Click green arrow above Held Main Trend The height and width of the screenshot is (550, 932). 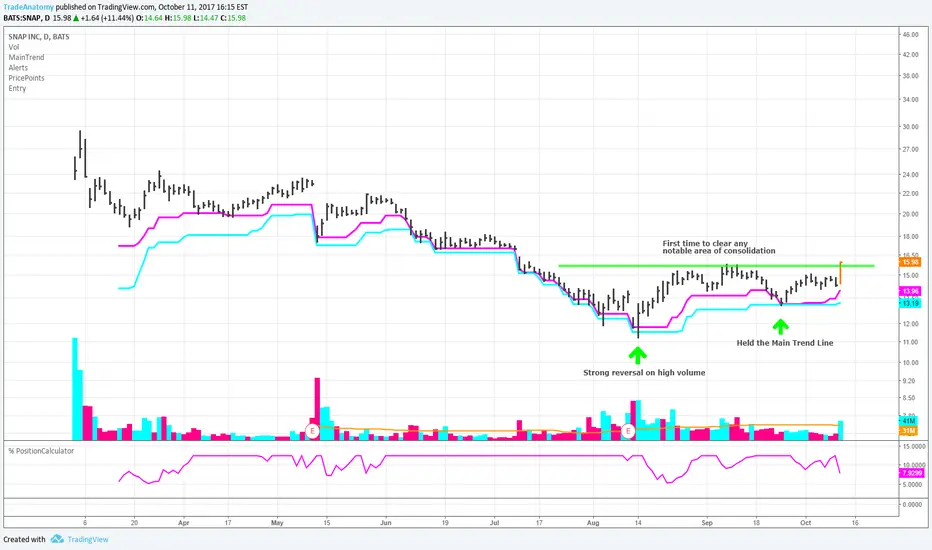(x=780, y=326)
